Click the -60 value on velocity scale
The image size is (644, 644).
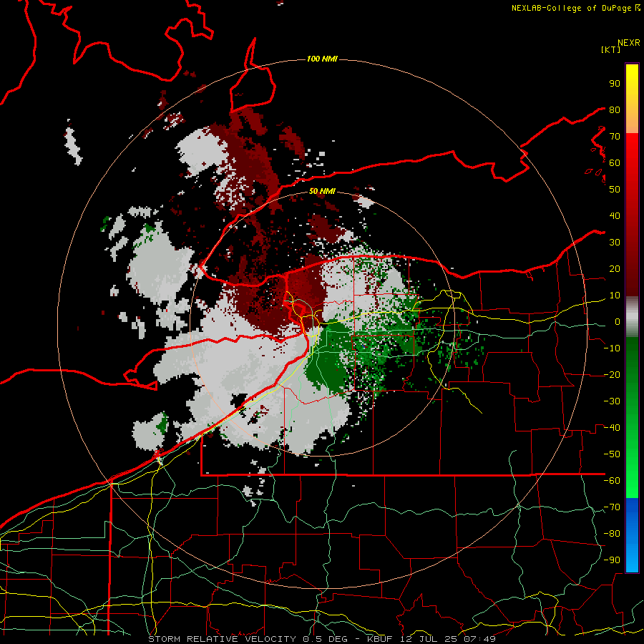(x=612, y=481)
